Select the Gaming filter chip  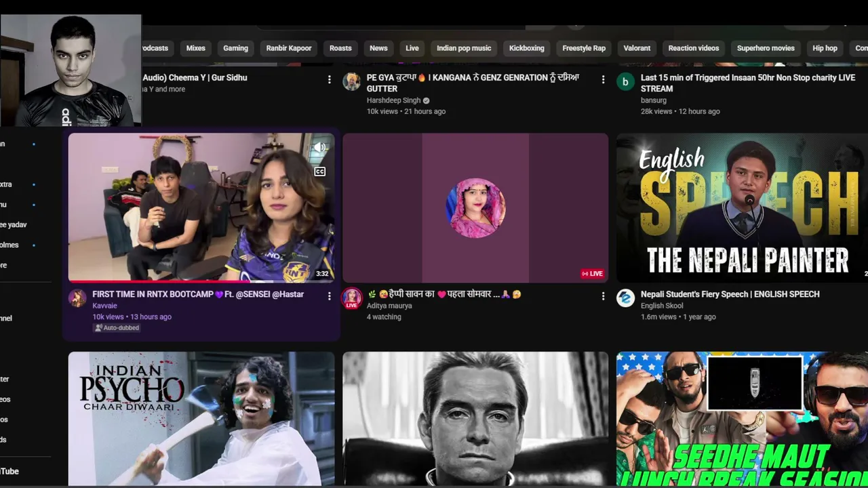point(235,48)
